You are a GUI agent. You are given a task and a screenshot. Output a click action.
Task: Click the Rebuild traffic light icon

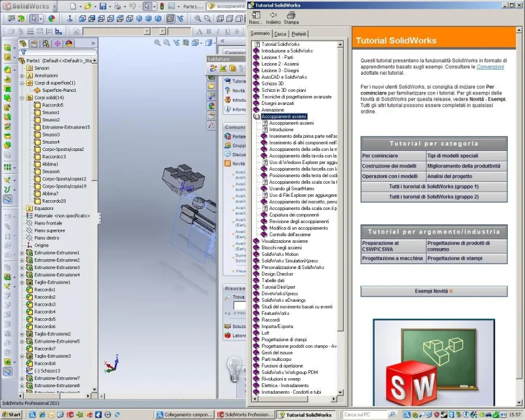162,6
